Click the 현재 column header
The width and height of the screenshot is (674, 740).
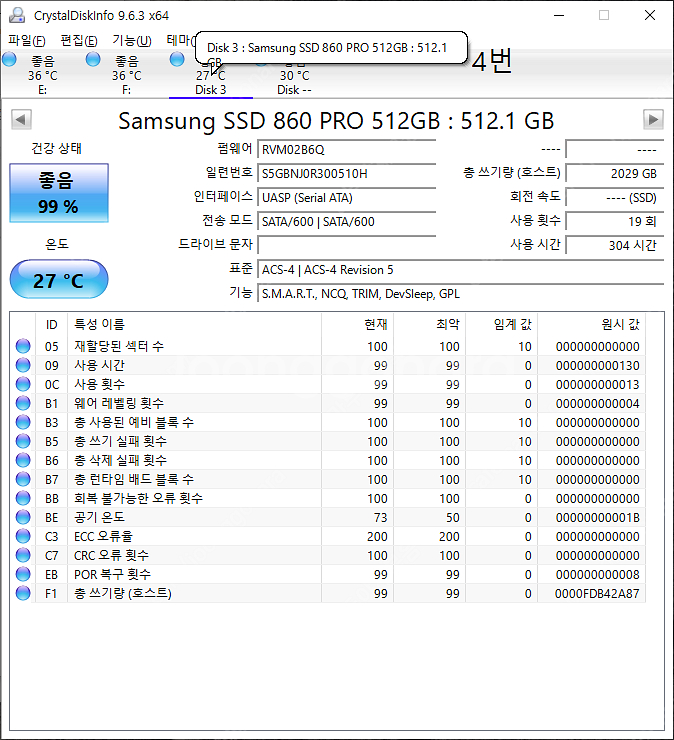[x=358, y=325]
